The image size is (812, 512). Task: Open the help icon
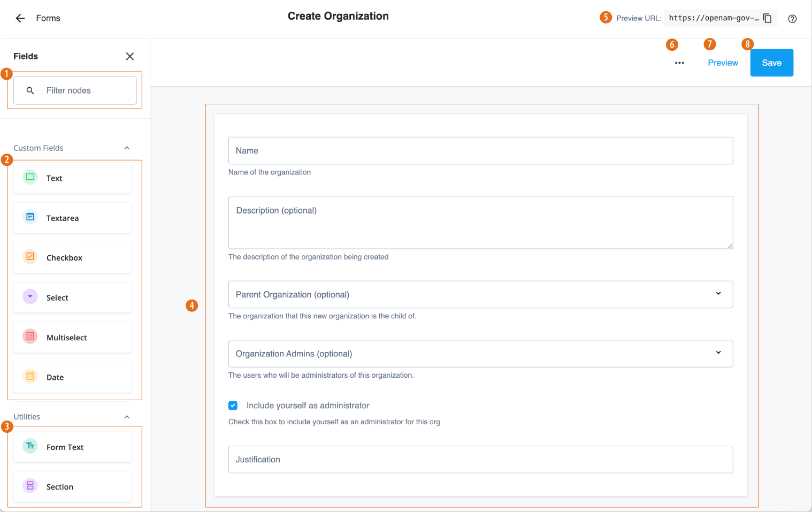(792, 18)
